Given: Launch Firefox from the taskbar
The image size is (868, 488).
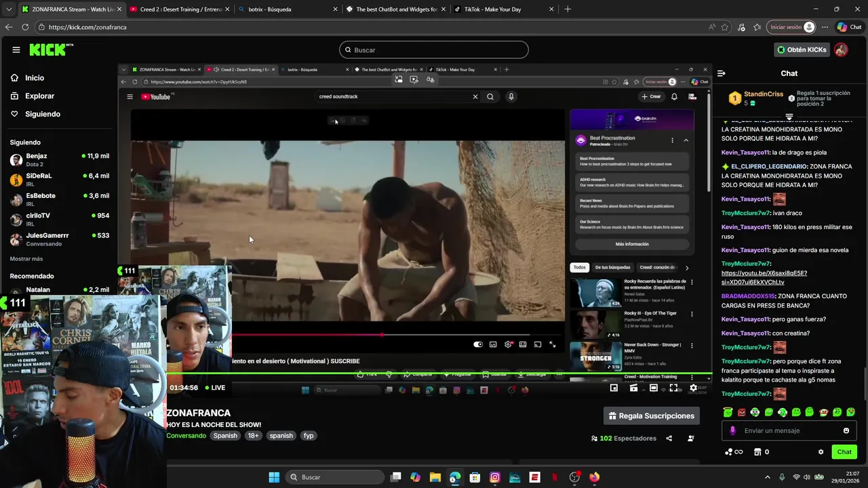Looking at the screenshot, I should pyautogui.click(x=595, y=477).
